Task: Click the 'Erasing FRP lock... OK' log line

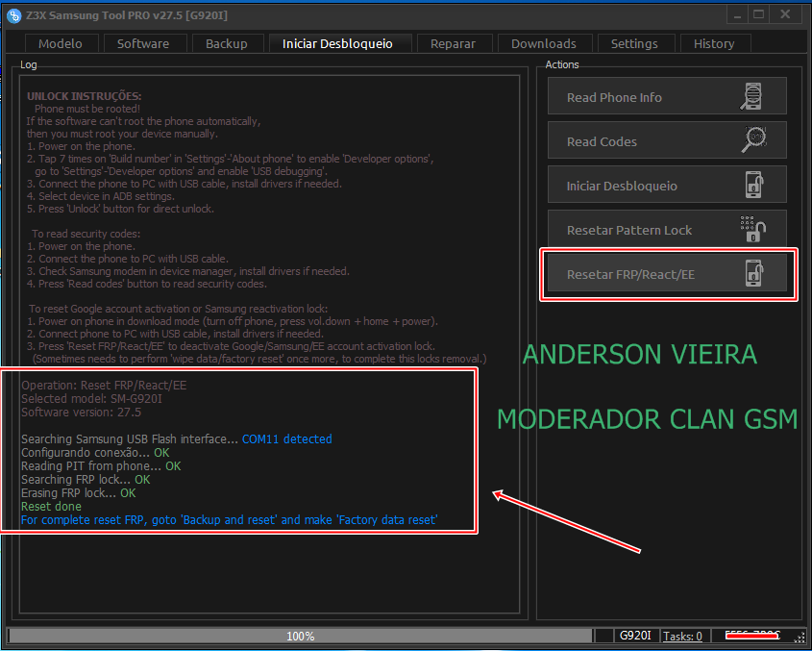Action: (x=78, y=493)
